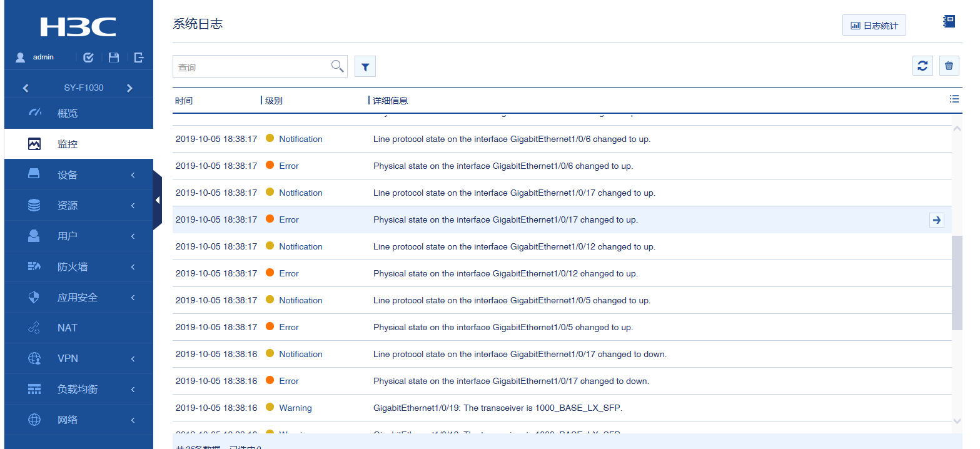Refresh the system log list
This screenshot has height=449, width=980.
(x=922, y=66)
